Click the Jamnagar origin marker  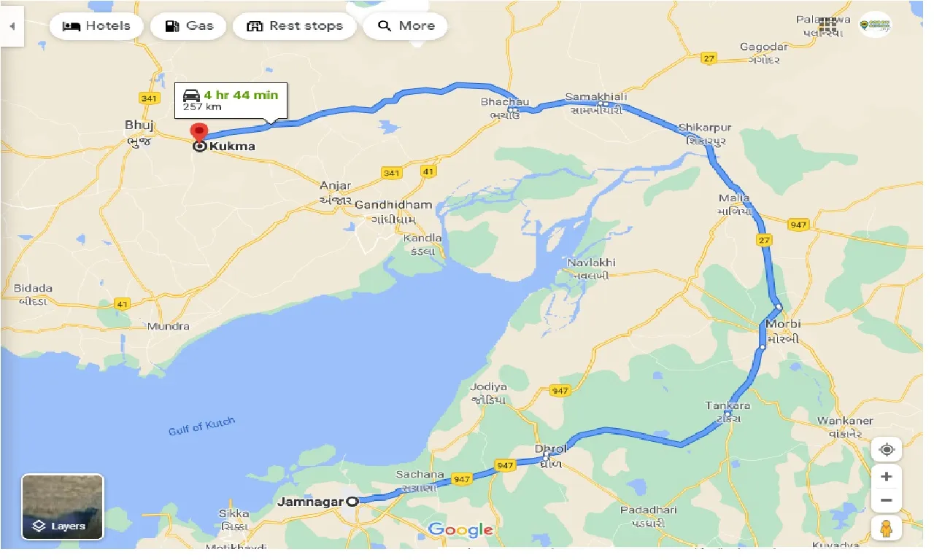coord(352,501)
